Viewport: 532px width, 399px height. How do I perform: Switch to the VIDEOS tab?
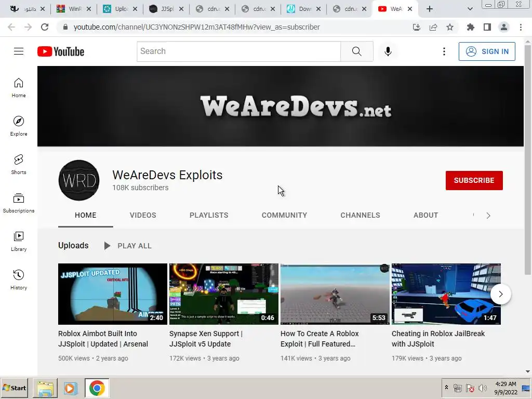[x=143, y=215]
